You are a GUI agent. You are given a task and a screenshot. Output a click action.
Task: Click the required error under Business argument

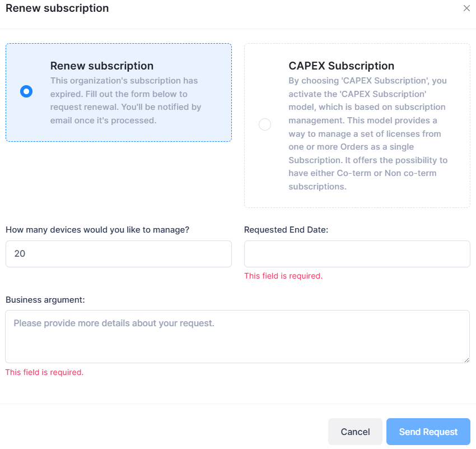click(44, 372)
